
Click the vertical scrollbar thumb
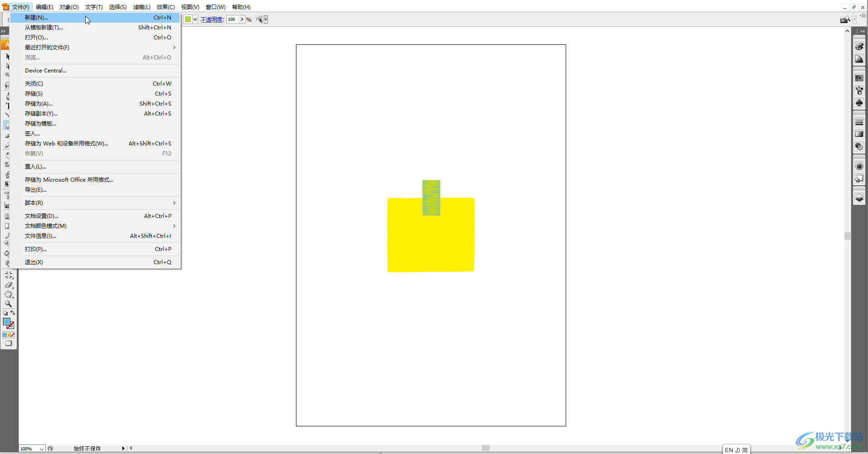tap(847, 236)
